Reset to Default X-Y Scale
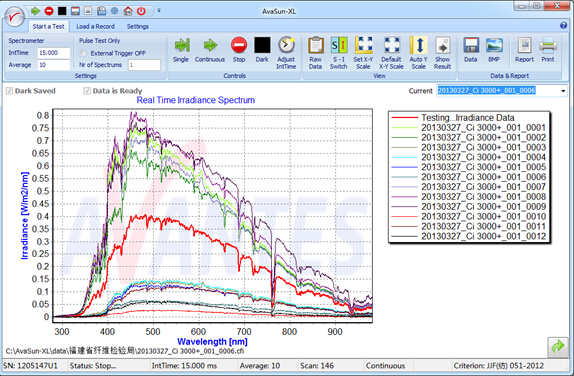 pyautogui.click(x=391, y=53)
